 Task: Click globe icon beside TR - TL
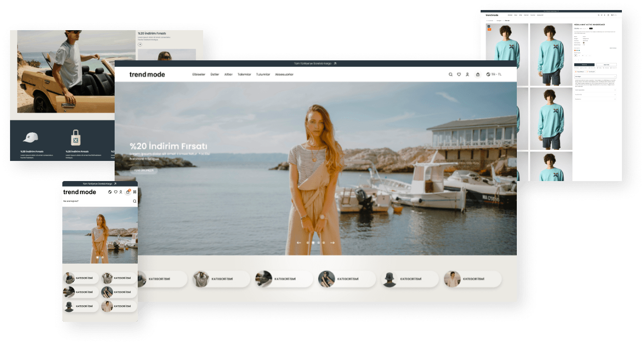(x=489, y=74)
